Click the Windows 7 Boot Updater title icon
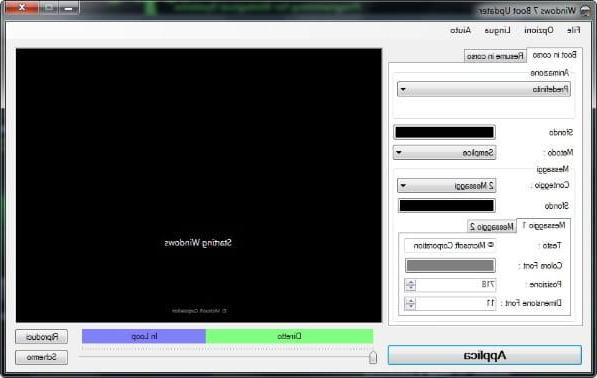Viewport: 597px width, 378px height. [586, 10]
